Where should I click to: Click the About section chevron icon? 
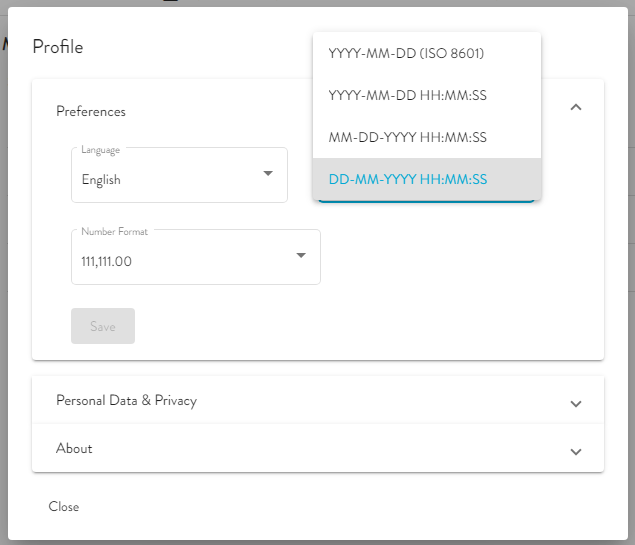(x=575, y=452)
